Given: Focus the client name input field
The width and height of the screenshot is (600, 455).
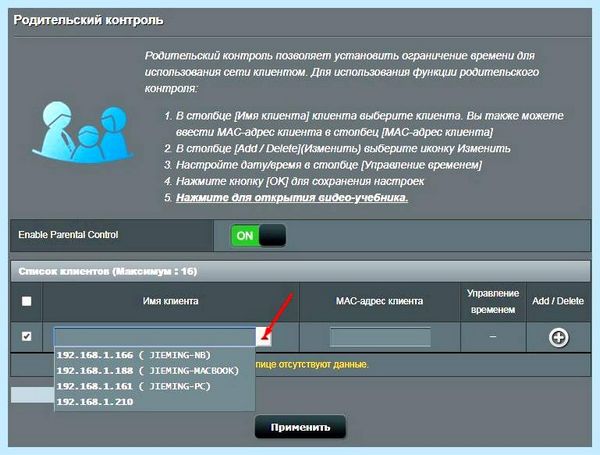Looking at the screenshot, I should coord(155,337).
